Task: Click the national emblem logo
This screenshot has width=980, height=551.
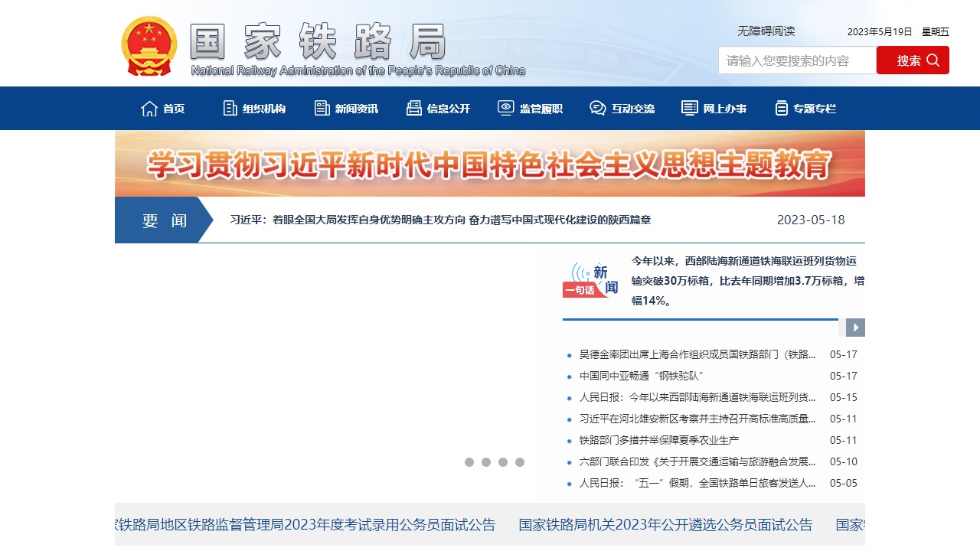Action: [x=149, y=46]
